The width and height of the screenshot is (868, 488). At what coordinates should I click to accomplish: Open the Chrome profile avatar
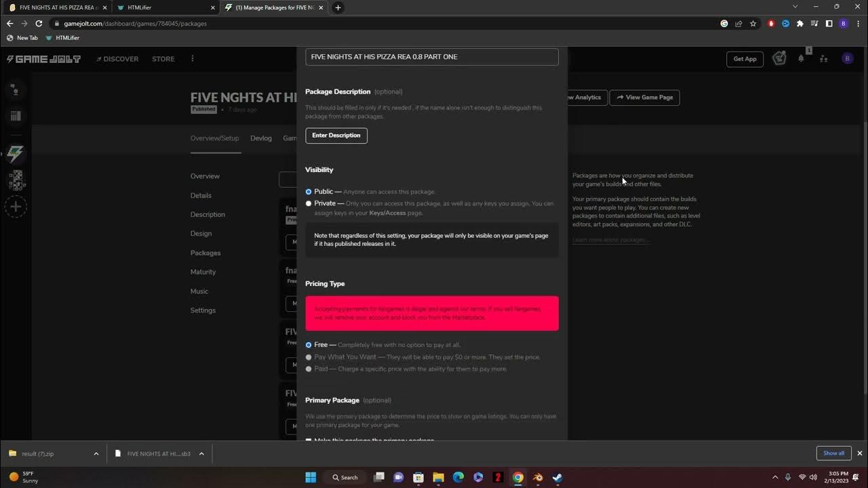(844, 23)
